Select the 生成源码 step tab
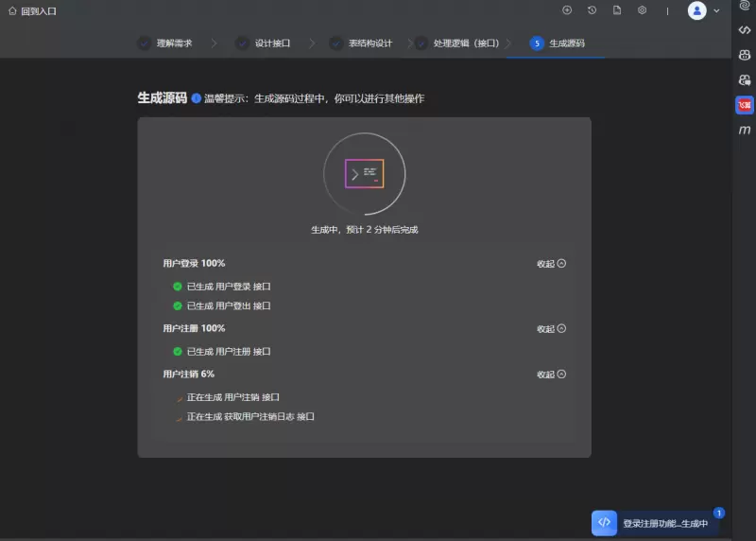 click(563, 44)
